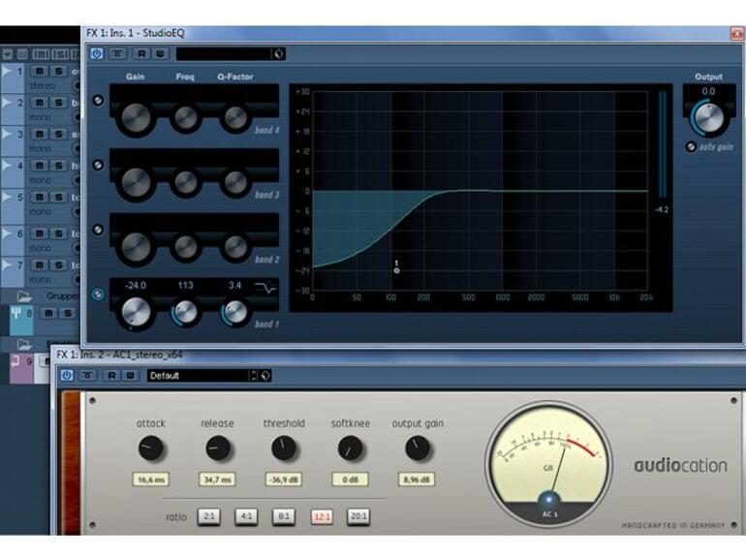Click release value 34,7 ms

[217, 480]
